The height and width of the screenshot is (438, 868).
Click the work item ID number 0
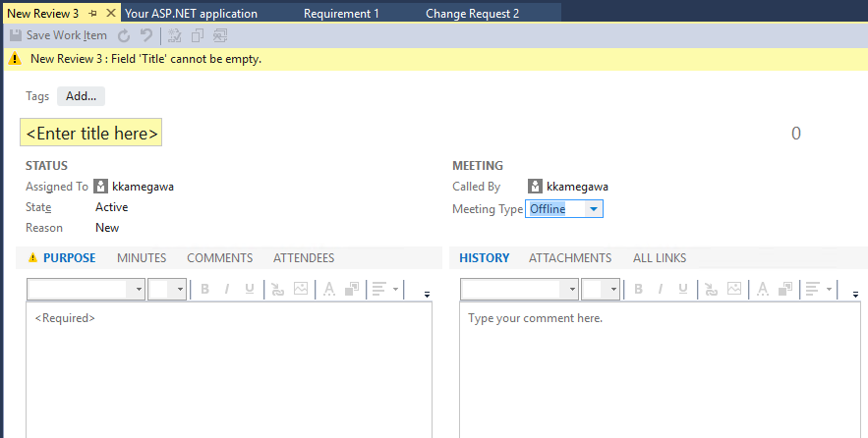796,134
